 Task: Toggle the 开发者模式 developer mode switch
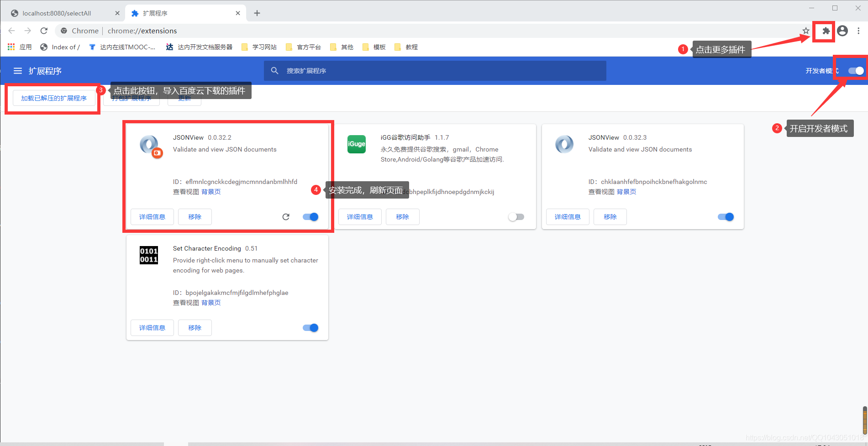(x=856, y=71)
